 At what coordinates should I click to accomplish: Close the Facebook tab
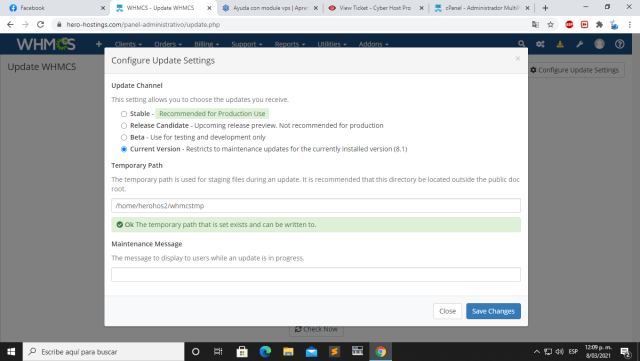pyautogui.click(x=103, y=8)
